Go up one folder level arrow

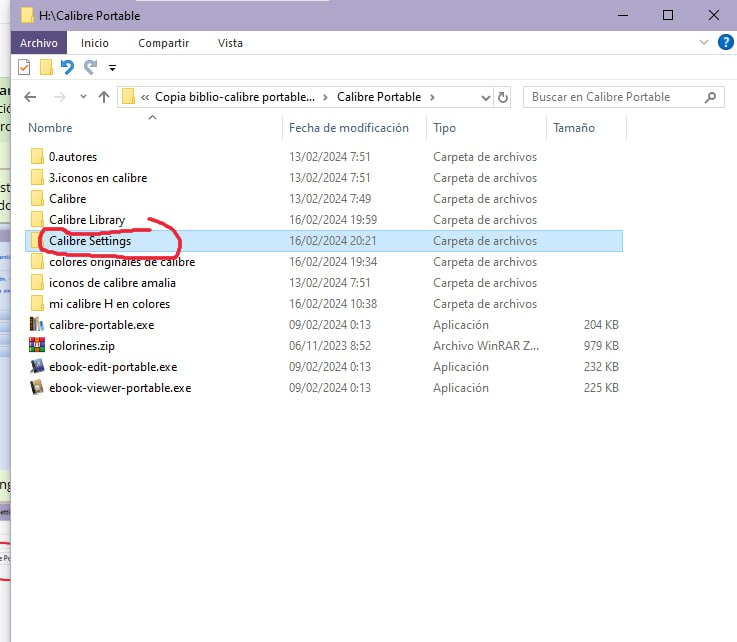[x=104, y=97]
